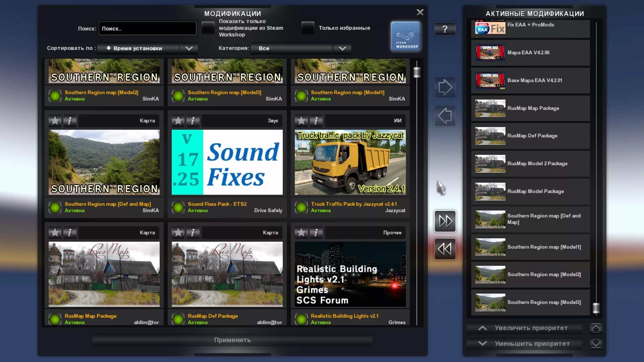The image size is (644, 362).
Task: Star the Realistic Building Lights mod
Action: pos(301,233)
